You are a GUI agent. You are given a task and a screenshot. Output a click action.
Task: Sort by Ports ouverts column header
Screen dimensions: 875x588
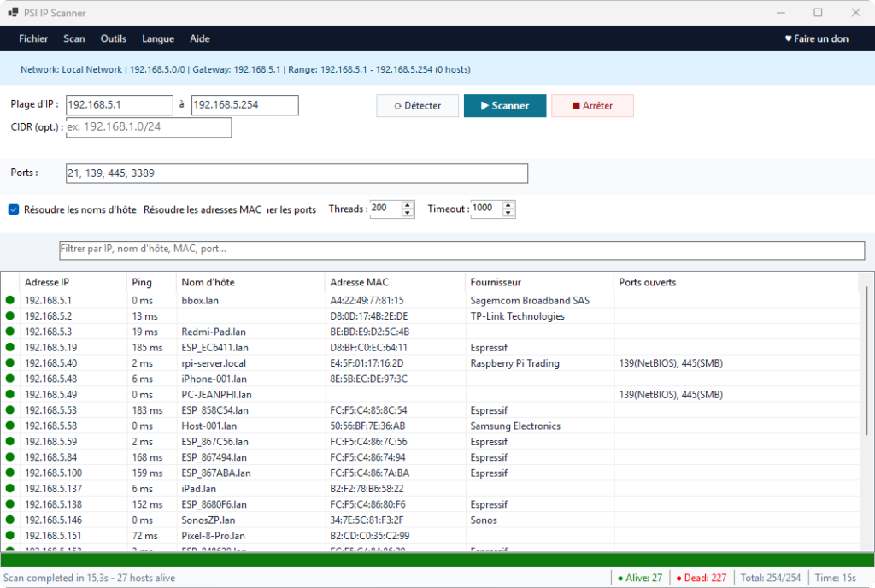736,282
